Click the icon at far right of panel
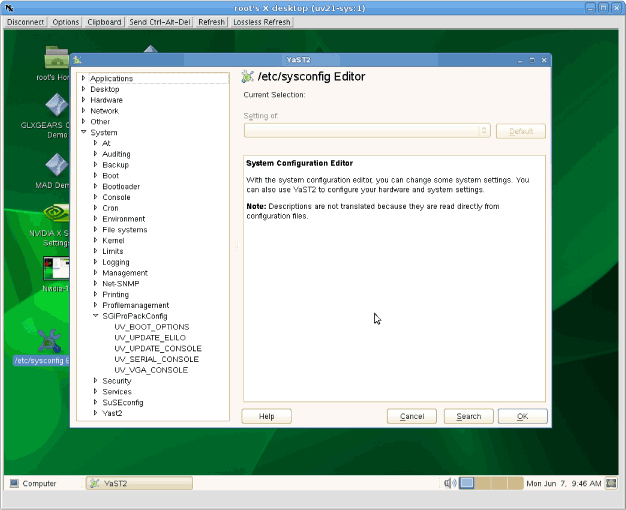Image resolution: width=626 pixels, height=510 pixels. pyautogui.click(x=611, y=483)
